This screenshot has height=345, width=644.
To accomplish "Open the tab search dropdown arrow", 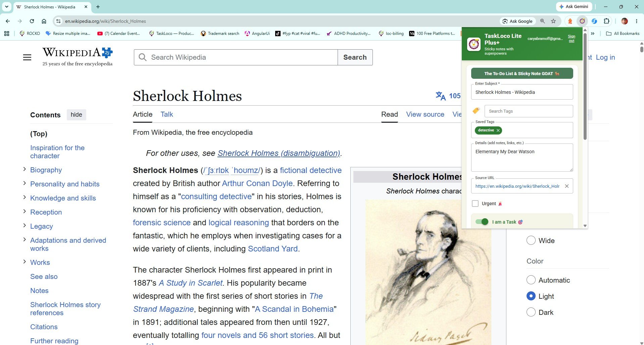I will coord(6,7).
